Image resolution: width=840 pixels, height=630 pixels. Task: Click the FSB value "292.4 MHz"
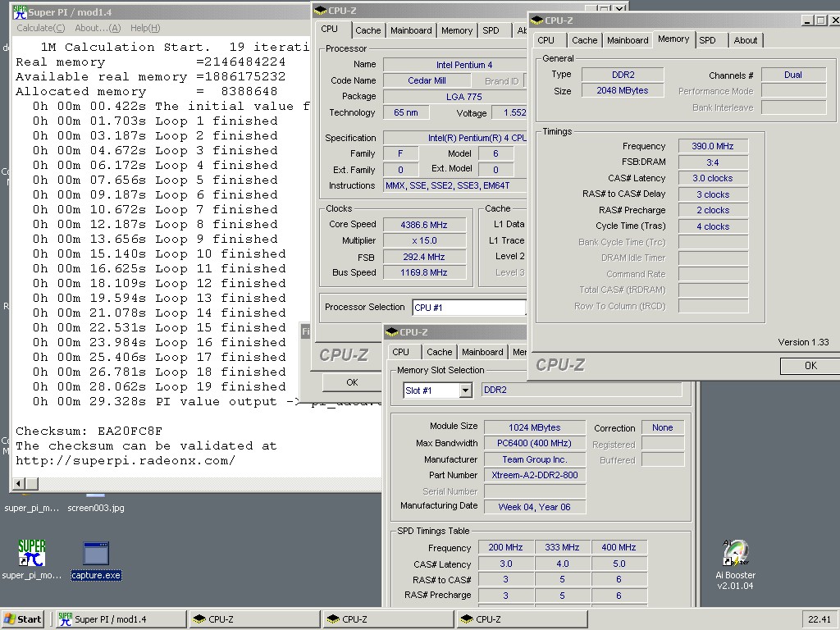click(x=424, y=257)
